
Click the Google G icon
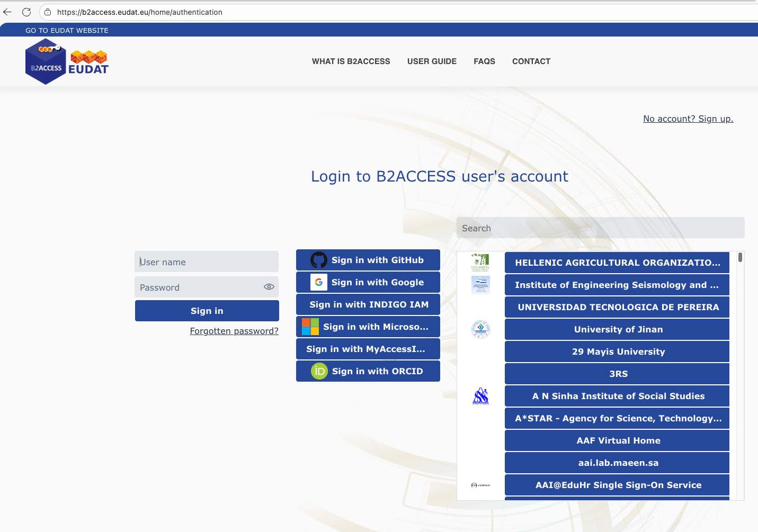(319, 282)
